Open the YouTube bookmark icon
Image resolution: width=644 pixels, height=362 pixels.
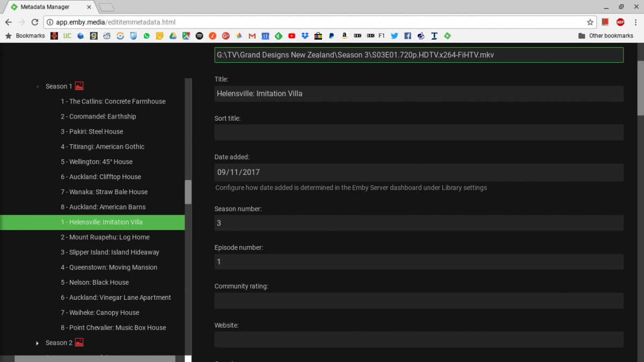[x=291, y=36]
